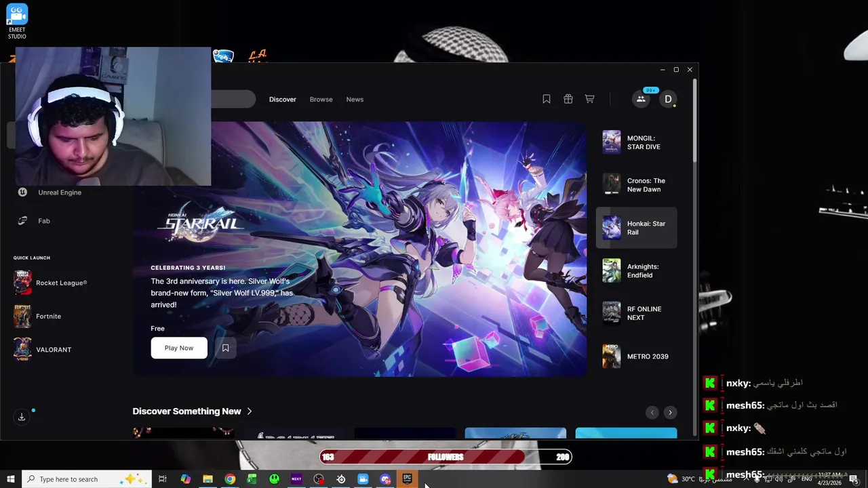This screenshot has height=488, width=868.
Task: Select 'RF ONLINE NEXT' title text
Action: coord(644,313)
